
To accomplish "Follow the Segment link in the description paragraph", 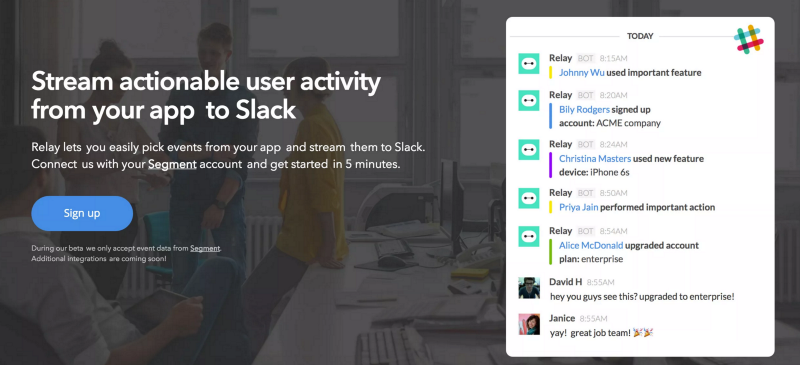I will tap(172, 165).
